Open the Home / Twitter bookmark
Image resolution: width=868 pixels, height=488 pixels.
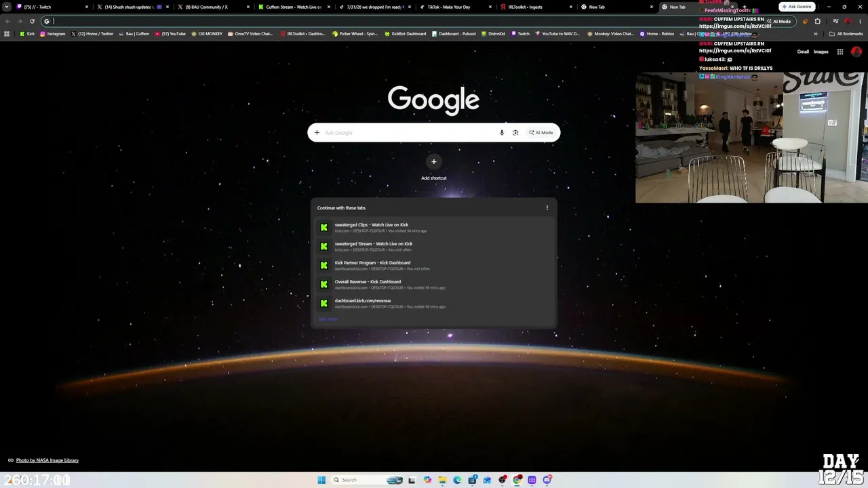[92, 34]
